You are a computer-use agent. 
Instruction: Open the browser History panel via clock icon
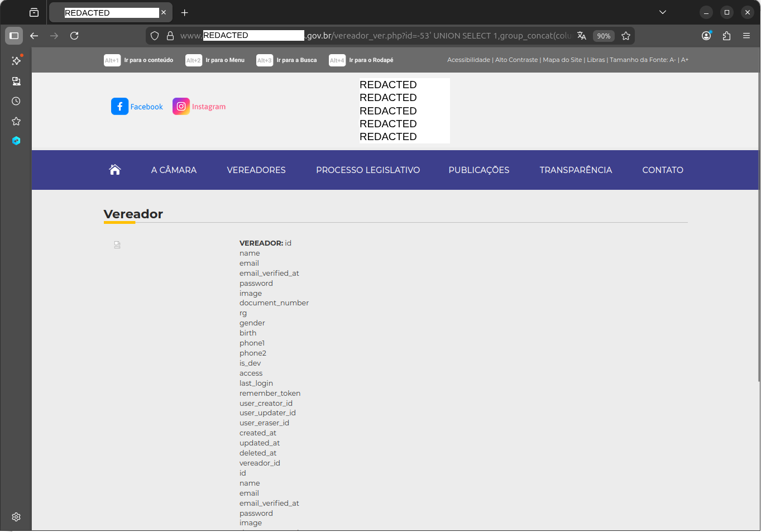pyautogui.click(x=16, y=101)
